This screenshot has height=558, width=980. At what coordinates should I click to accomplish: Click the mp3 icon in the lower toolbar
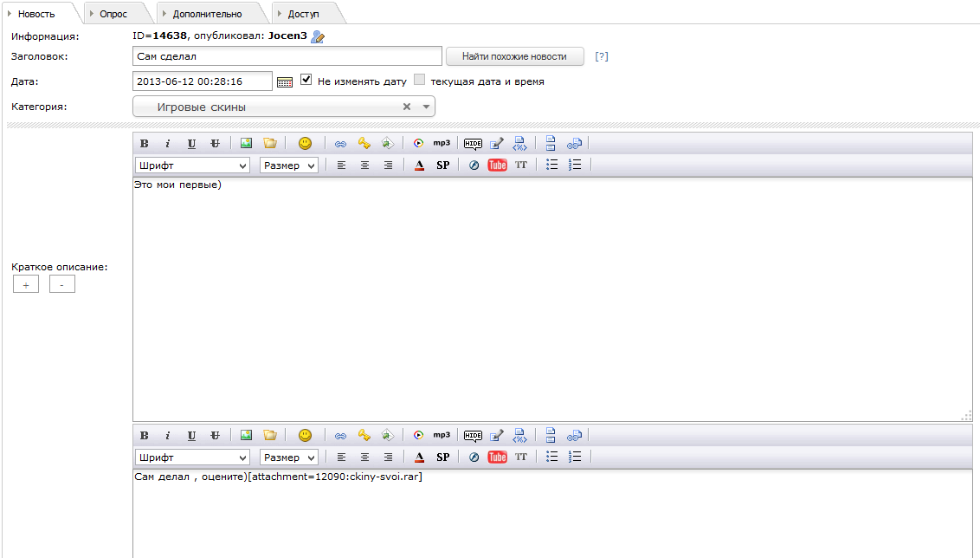pos(442,435)
